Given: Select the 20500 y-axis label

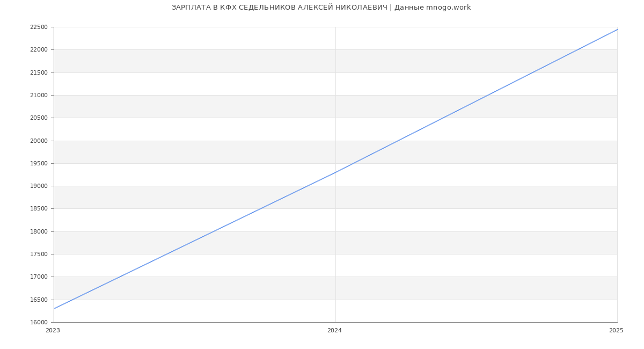Looking at the screenshot, I should pos(39,118).
